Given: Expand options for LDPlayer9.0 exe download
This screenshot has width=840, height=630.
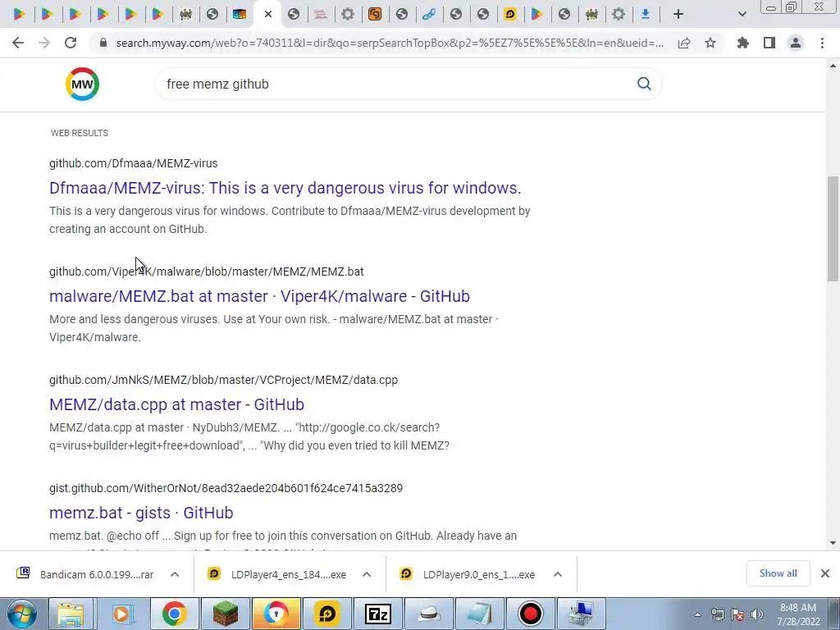Looking at the screenshot, I should (558, 574).
